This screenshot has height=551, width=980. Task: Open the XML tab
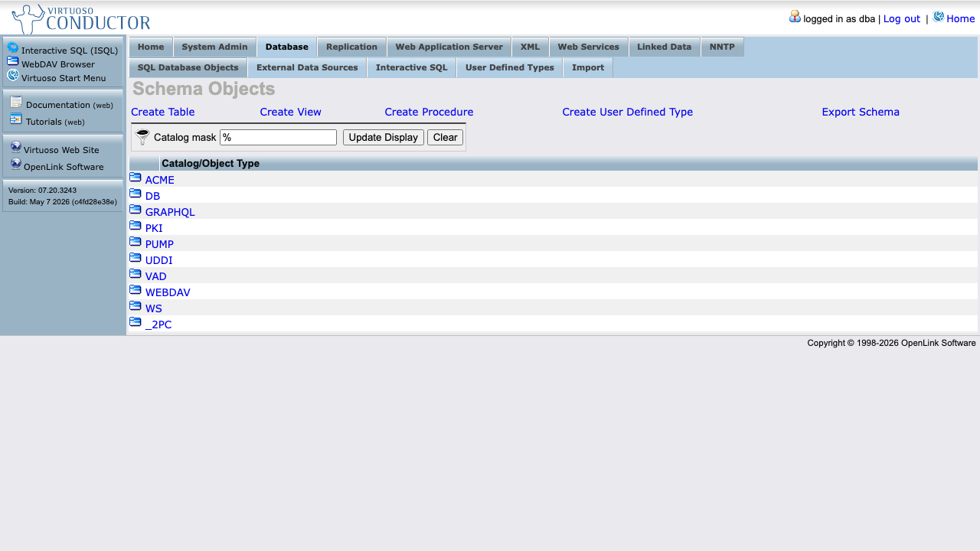pyautogui.click(x=530, y=47)
